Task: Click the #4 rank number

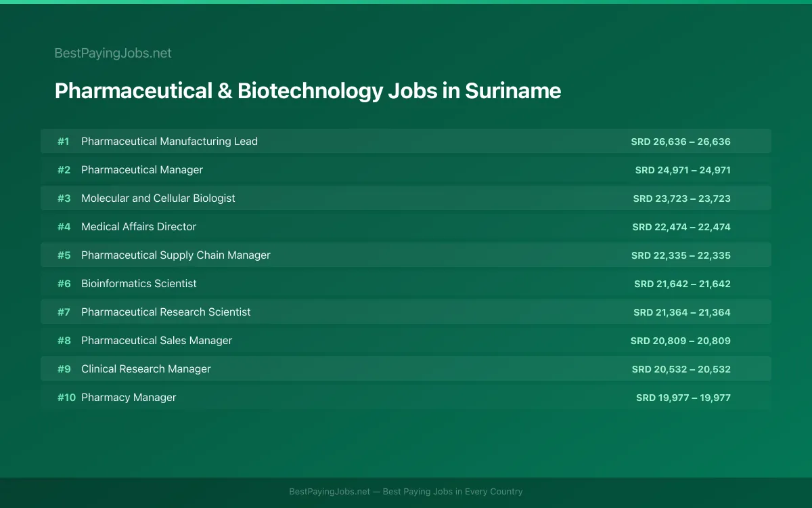Action: [64, 227]
